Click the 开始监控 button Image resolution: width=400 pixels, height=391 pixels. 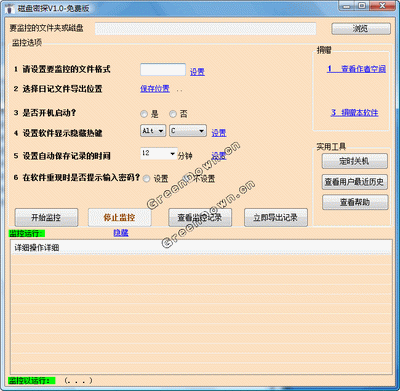click(46, 218)
